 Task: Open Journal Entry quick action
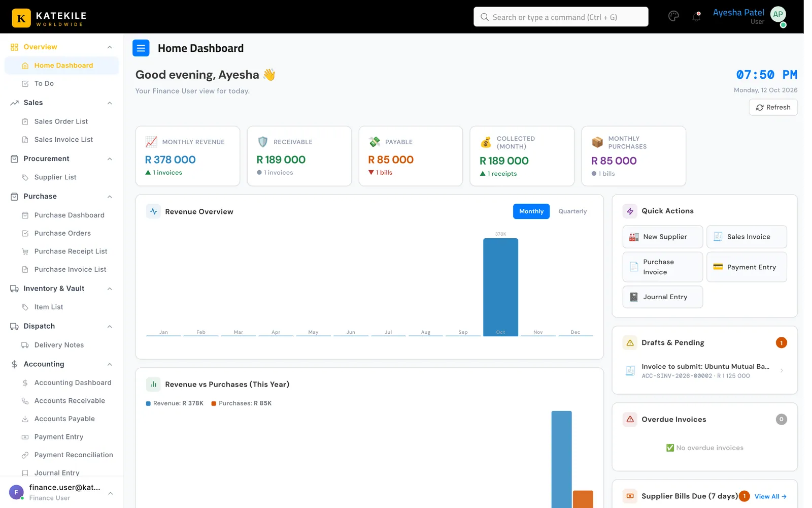pos(662,297)
